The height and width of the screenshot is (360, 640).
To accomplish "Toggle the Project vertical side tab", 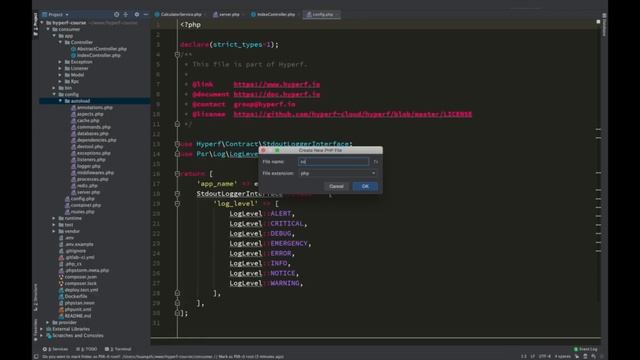I will click(x=36, y=24).
